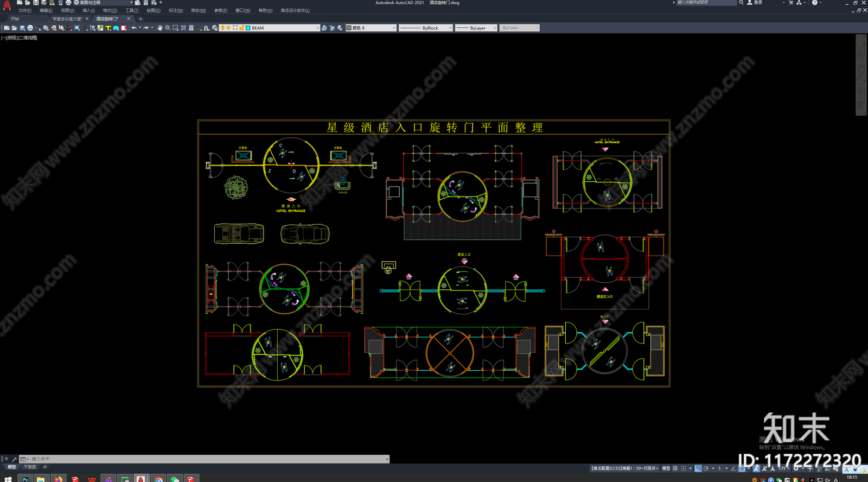Open the AutoCAD application menu logo
The width and height of the screenshot is (868, 482).
coord(7,6)
